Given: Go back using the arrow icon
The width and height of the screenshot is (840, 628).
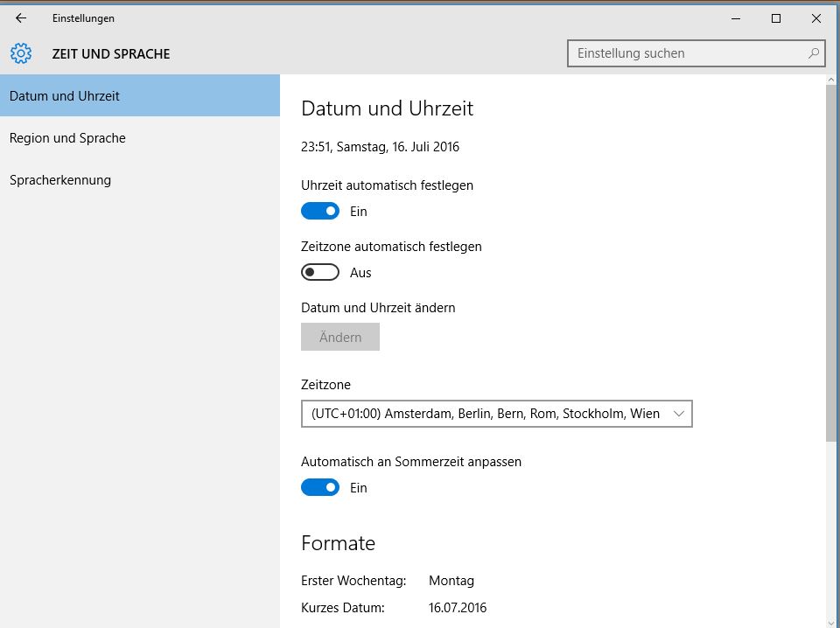Looking at the screenshot, I should click(21, 18).
